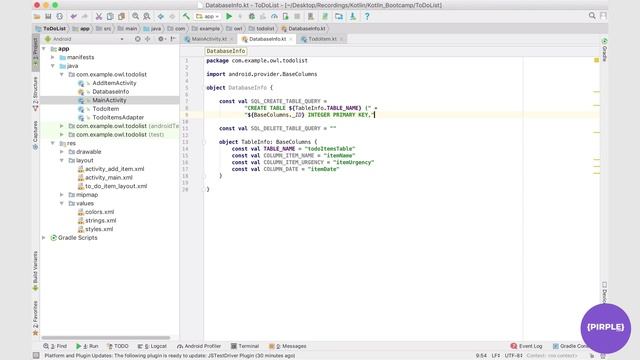Viewport: 640px width, 360px height.
Task: Make project with the hammer icon
Action: pos(186,16)
